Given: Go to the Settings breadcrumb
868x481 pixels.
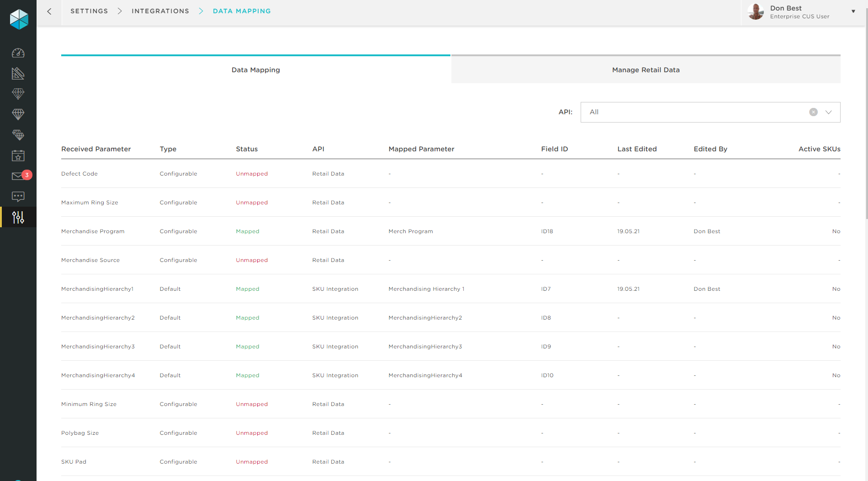Looking at the screenshot, I should click(89, 11).
